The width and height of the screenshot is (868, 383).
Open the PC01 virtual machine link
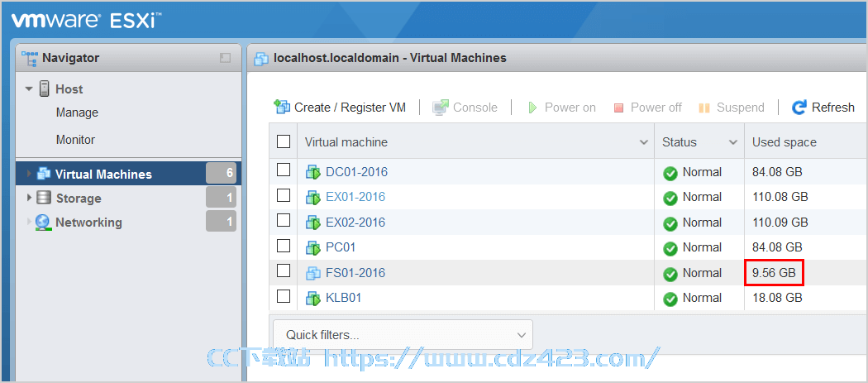(x=341, y=247)
